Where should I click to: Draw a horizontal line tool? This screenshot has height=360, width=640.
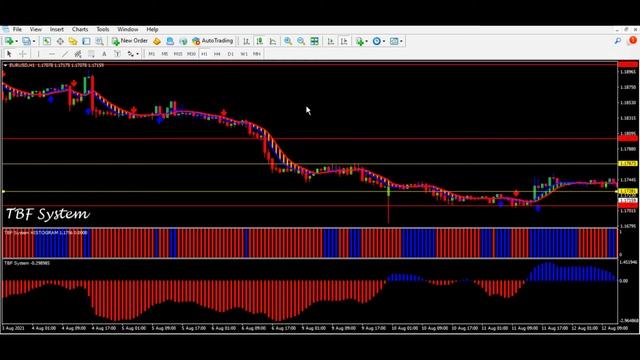tap(52, 54)
